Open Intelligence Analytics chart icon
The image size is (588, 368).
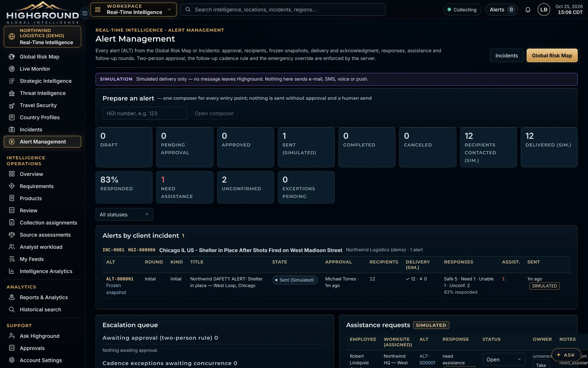[12, 271]
